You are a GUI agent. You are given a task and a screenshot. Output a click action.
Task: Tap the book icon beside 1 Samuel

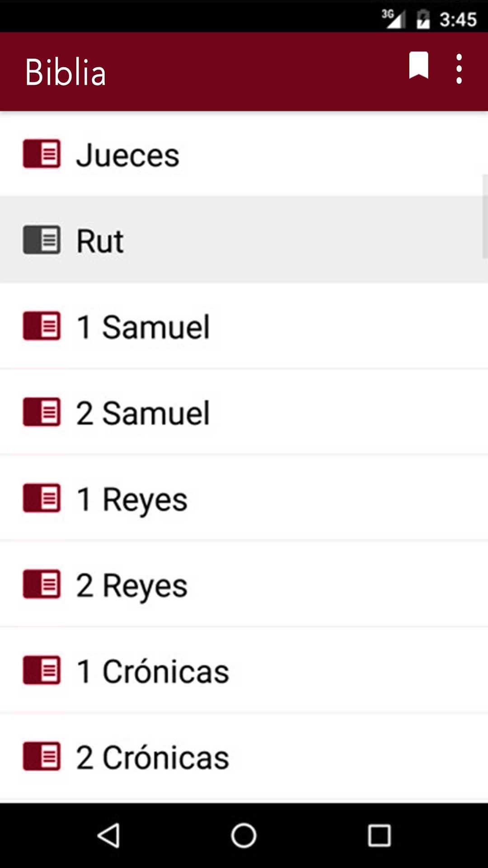pos(42,326)
